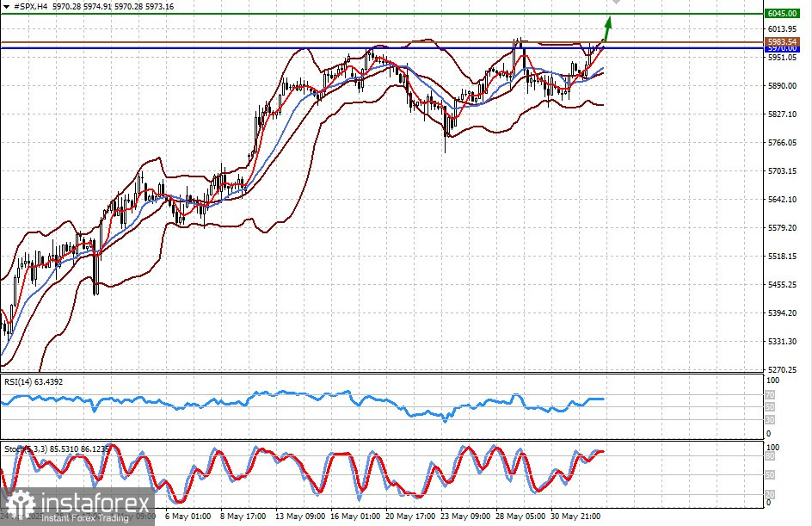The image size is (812, 526).
Task: Click the 5455.25 price scale value
Action: point(782,285)
